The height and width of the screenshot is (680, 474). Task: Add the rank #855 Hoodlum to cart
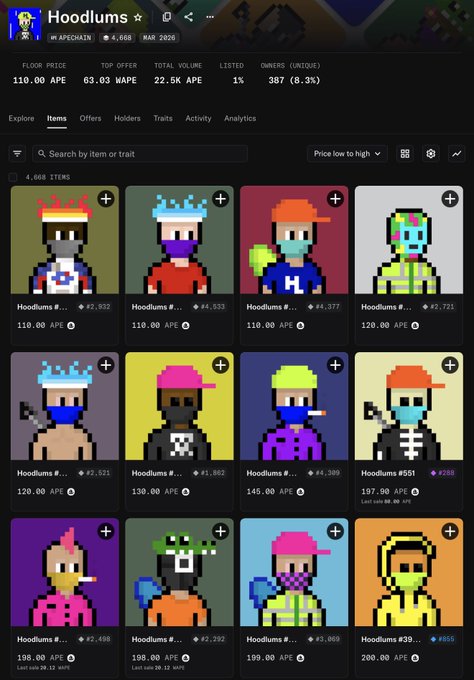click(450, 531)
